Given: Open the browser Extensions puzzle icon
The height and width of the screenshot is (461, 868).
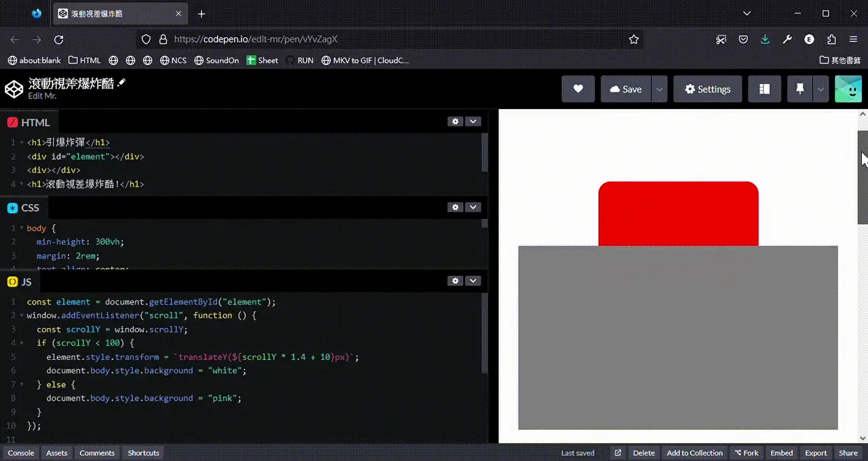Looking at the screenshot, I should point(831,40).
